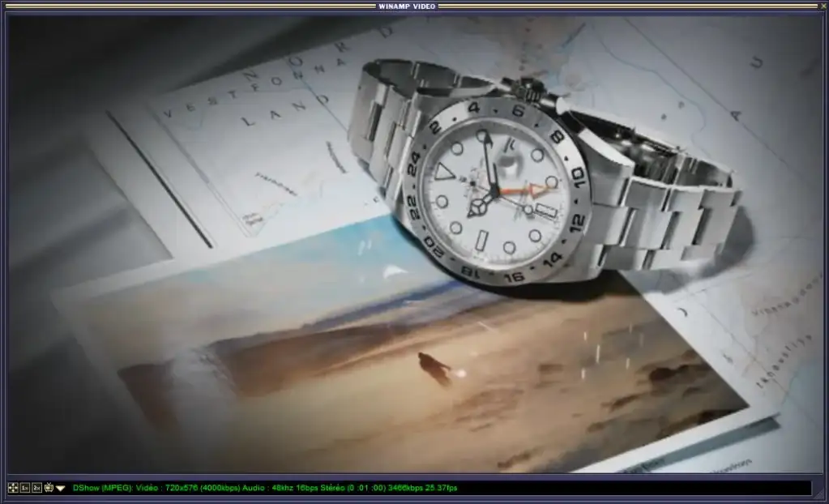Click the walking figure in desert photo
Viewport: 829px width, 504px height.
pyautogui.click(x=434, y=368)
